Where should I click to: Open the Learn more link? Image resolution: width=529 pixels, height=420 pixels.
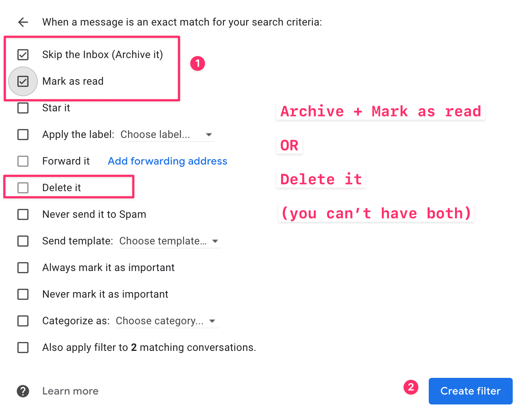tap(70, 391)
